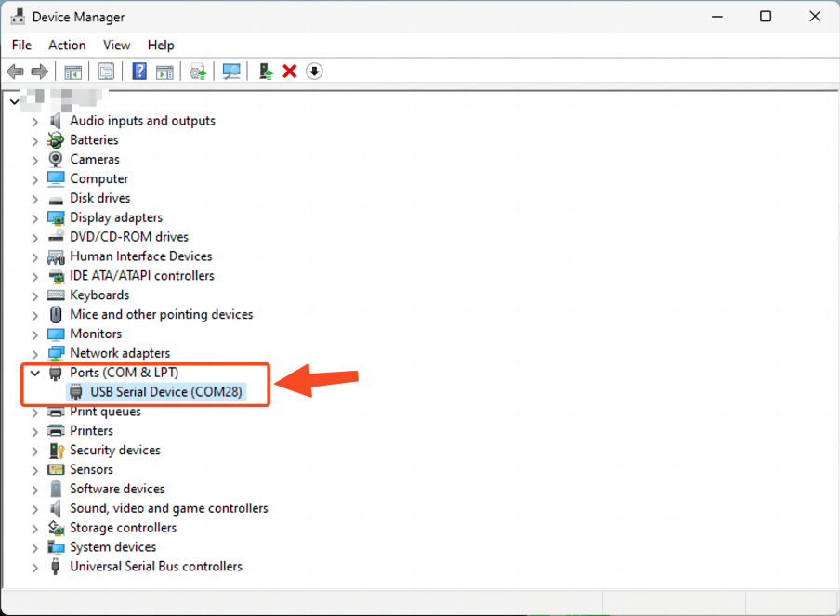The height and width of the screenshot is (616, 840).
Task: Expand the Universal Serial Bus controllers node
Action: click(x=35, y=567)
